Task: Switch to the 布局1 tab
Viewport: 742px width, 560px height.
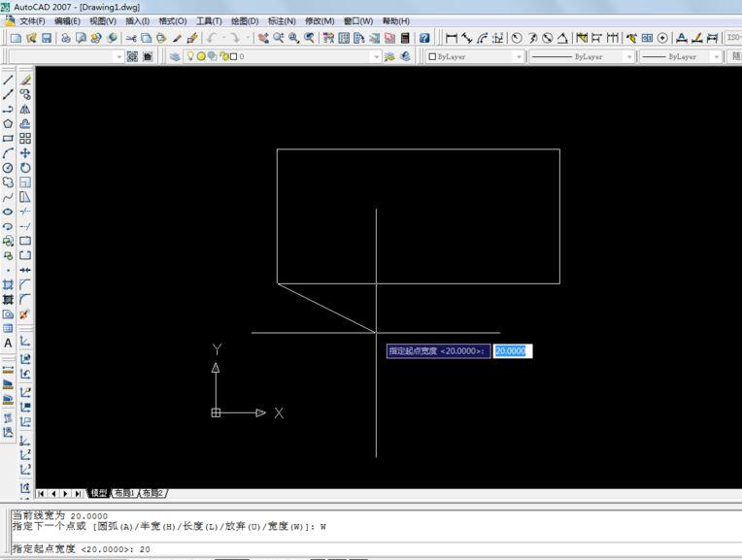Action: coord(125,493)
